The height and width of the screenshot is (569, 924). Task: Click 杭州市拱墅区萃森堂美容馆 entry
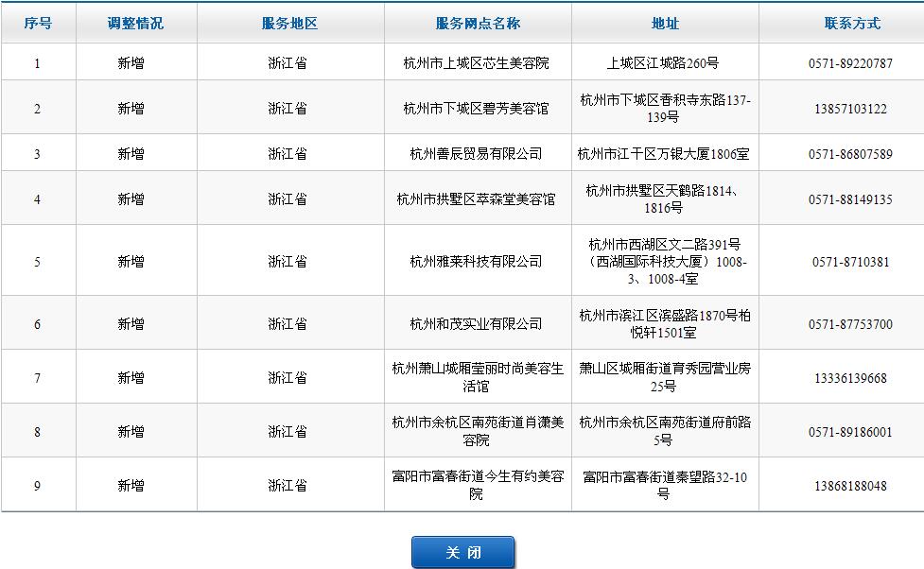tap(476, 199)
